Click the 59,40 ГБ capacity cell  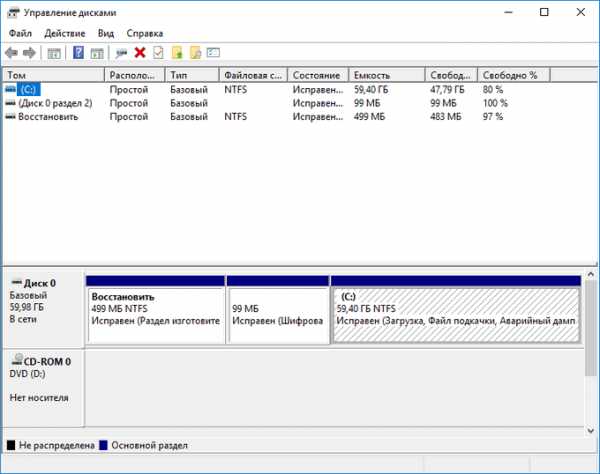tap(371, 90)
